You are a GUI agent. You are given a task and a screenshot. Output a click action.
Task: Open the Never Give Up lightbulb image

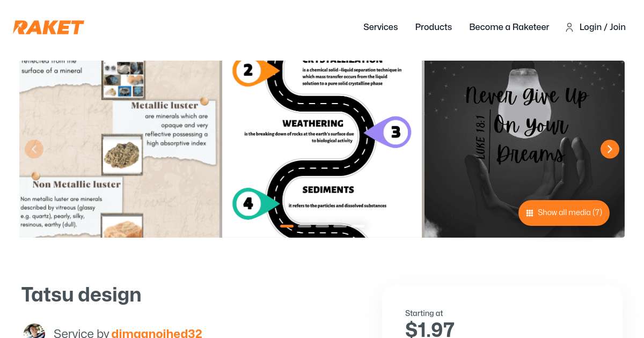524,149
